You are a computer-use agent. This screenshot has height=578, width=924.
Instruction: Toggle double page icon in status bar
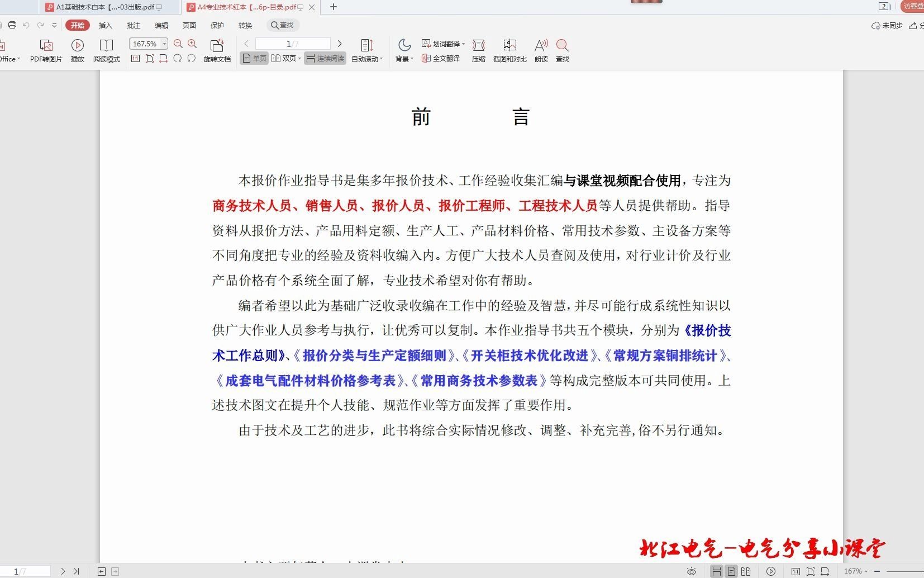tap(746, 571)
